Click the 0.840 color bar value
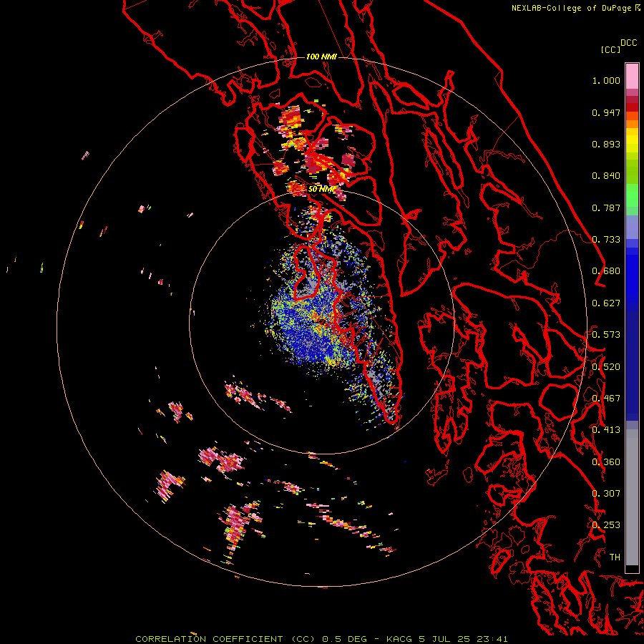Image resolution: width=644 pixels, height=644 pixels. pos(606,176)
